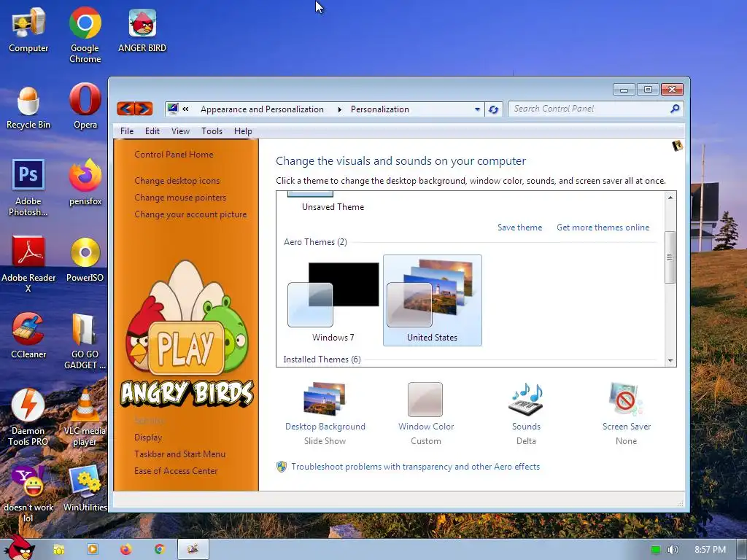
Task: Open the Computer desktop icon
Action: click(x=28, y=29)
